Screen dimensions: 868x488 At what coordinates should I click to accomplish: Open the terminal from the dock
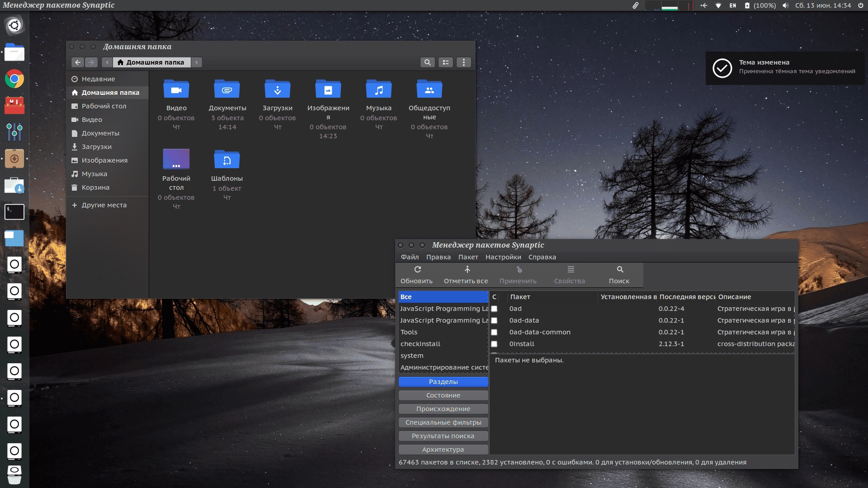[14, 212]
